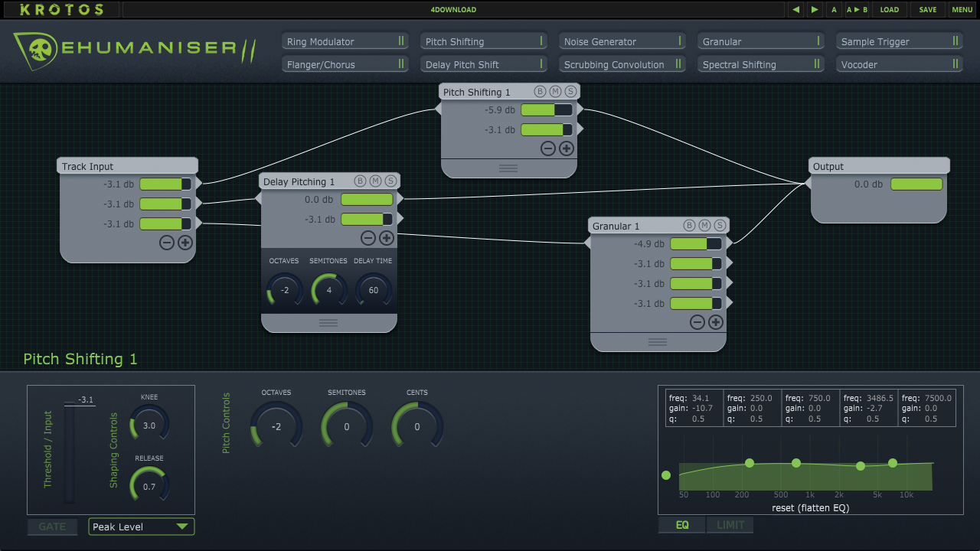Click plus icon on Pitch Shifting 1 node
Image resolution: width=980 pixels, height=551 pixels.
click(x=567, y=148)
